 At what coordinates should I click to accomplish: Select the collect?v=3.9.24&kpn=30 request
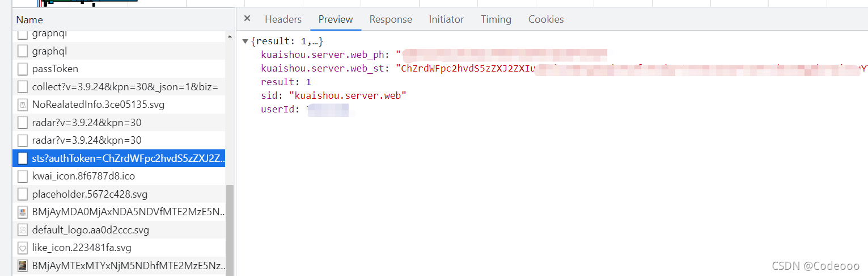(119, 87)
